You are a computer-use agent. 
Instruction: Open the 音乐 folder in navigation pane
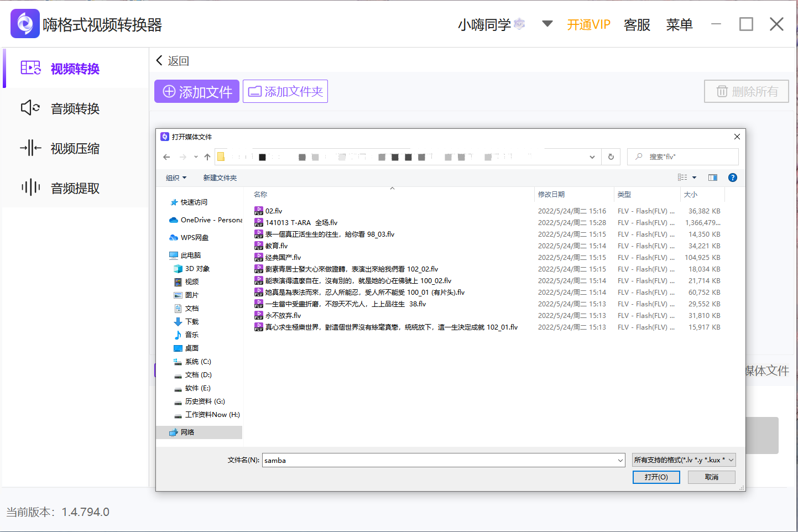(x=186, y=335)
